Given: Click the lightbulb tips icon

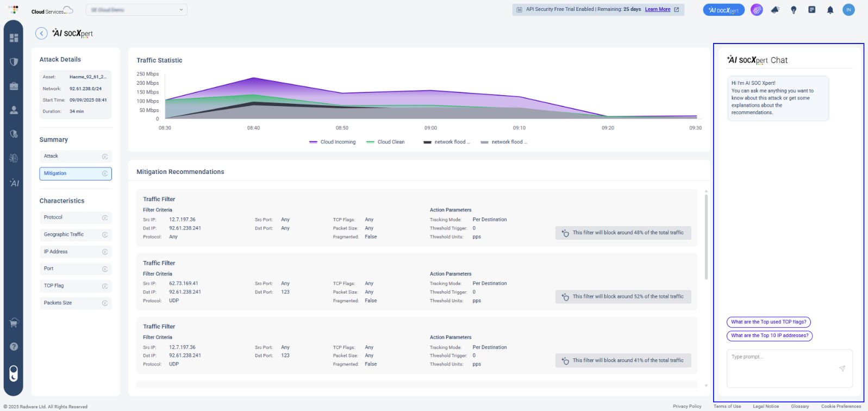Looking at the screenshot, I should tap(794, 10).
